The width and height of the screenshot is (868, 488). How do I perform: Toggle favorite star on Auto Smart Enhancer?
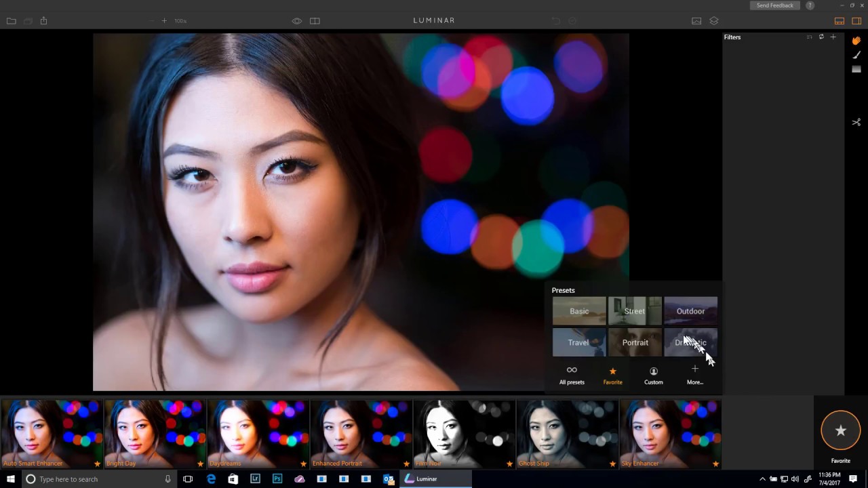(x=97, y=464)
